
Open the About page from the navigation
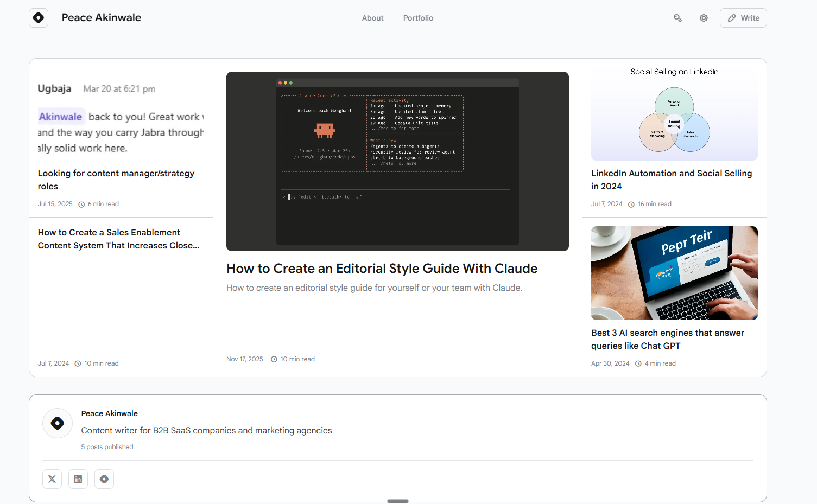point(372,17)
